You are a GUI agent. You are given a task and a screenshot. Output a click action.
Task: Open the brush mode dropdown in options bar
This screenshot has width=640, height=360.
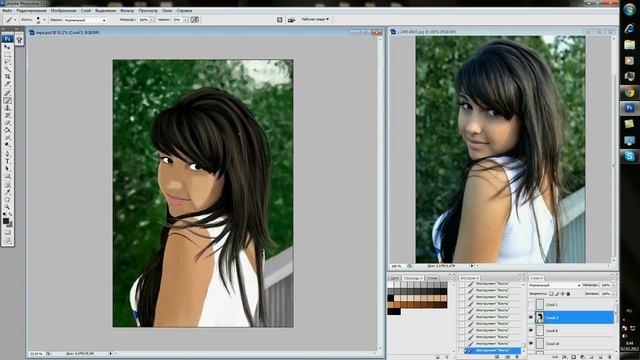tap(85, 20)
